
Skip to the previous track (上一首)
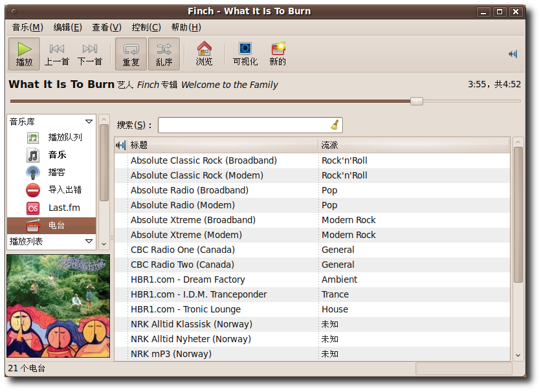coord(57,54)
